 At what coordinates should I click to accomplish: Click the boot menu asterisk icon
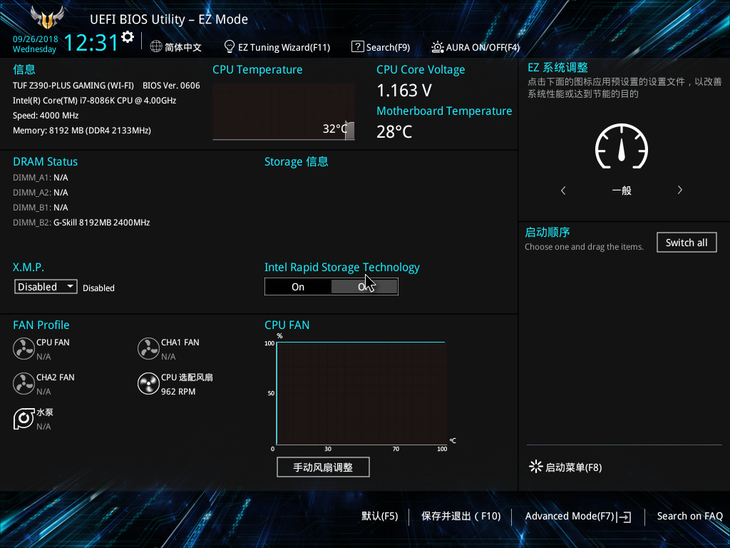536,467
